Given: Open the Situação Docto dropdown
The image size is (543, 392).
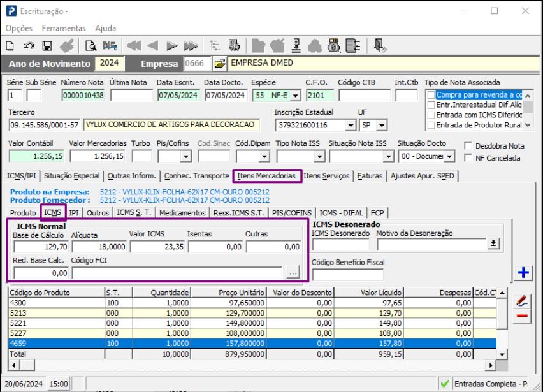Looking at the screenshot, I should 450,156.
